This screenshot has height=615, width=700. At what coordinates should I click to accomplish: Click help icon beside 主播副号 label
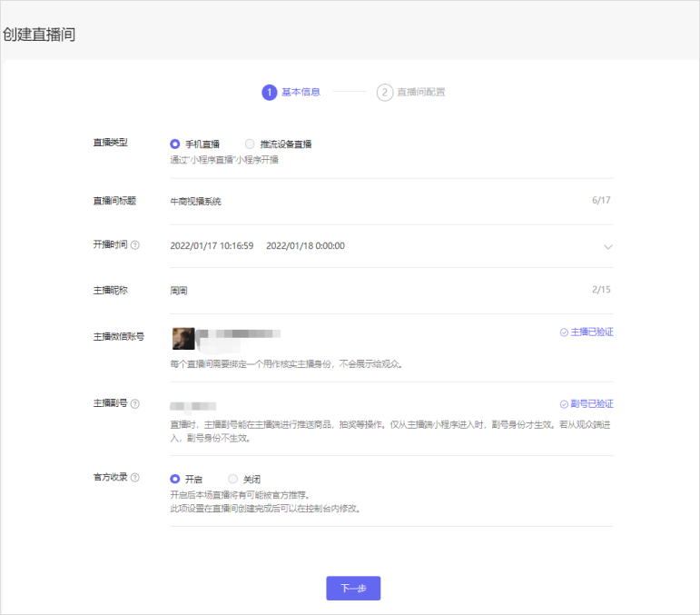tap(135, 403)
